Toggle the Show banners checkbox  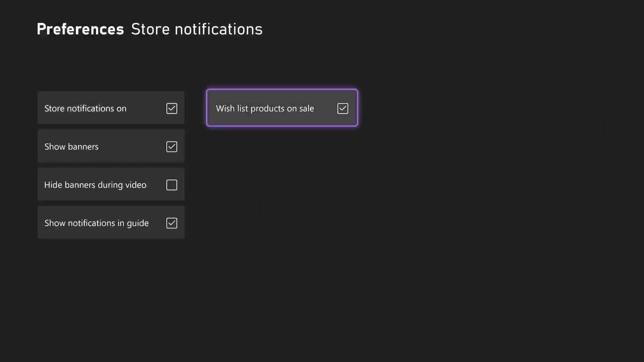pos(172,147)
